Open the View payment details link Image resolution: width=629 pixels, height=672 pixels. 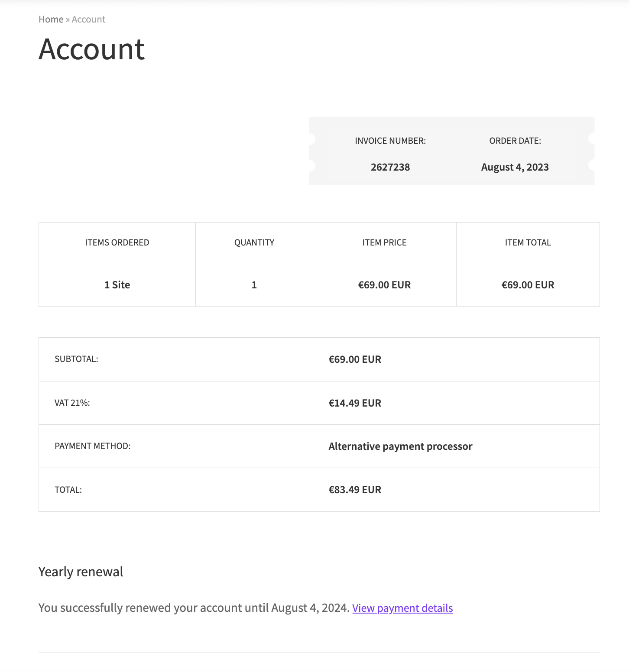click(402, 608)
